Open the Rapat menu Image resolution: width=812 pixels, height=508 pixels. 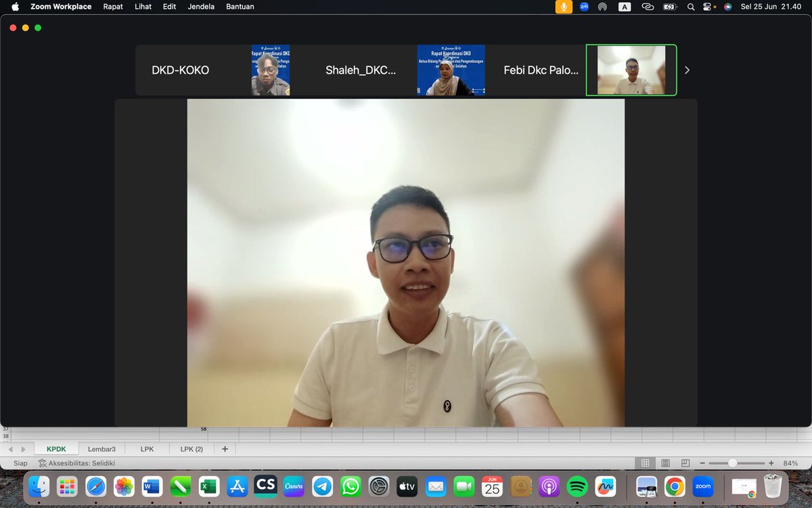point(113,7)
